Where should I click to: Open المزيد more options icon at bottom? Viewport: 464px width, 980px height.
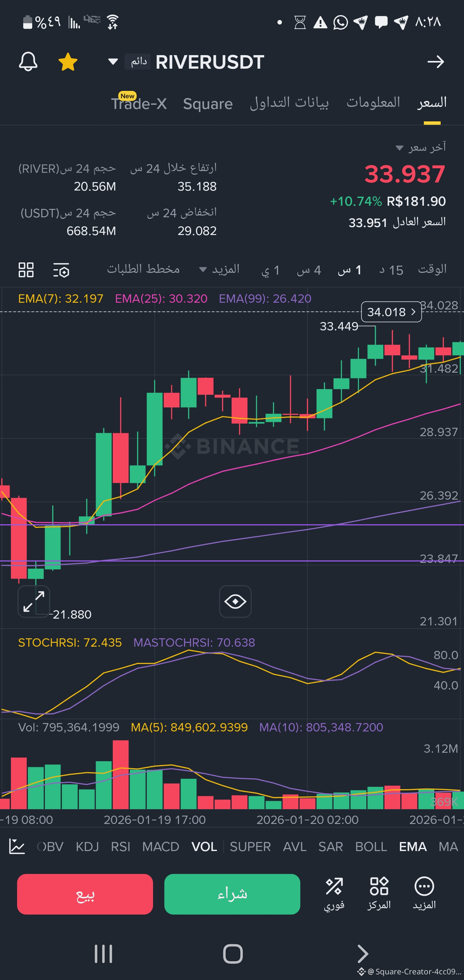tap(424, 893)
